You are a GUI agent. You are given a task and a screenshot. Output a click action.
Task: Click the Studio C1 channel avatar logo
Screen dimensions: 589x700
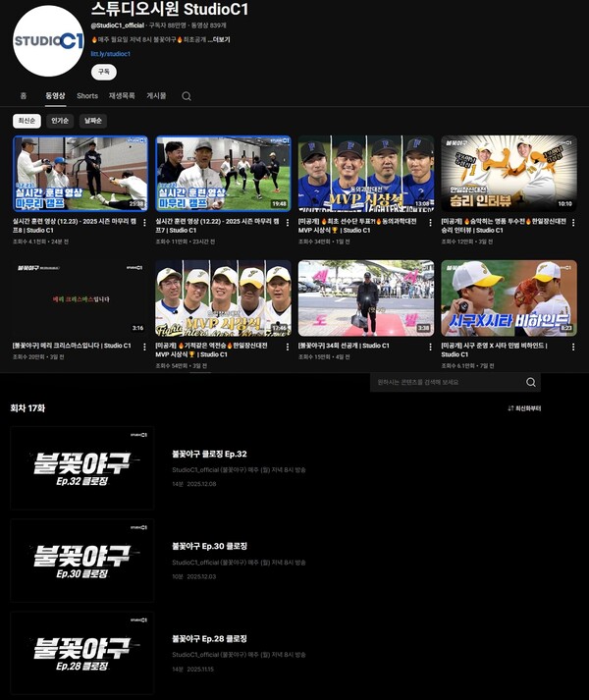point(48,41)
